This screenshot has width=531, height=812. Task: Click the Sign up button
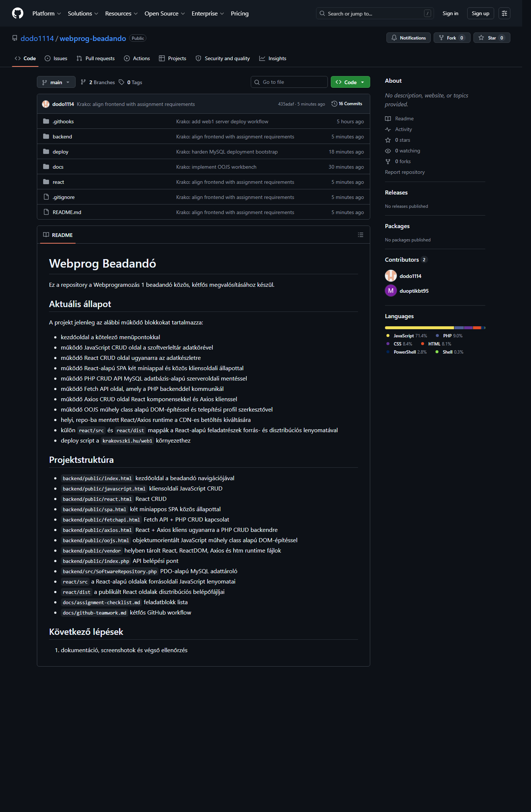pyautogui.click(x=480, y=14)
